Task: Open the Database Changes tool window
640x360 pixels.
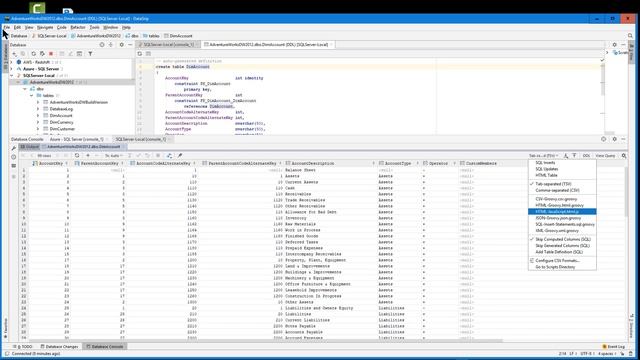Action: pyautogui.click(x=59, y=347)
